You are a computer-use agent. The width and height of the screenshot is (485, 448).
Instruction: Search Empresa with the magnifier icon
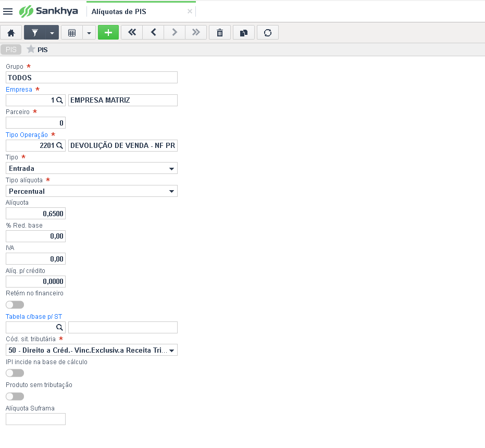60,100
